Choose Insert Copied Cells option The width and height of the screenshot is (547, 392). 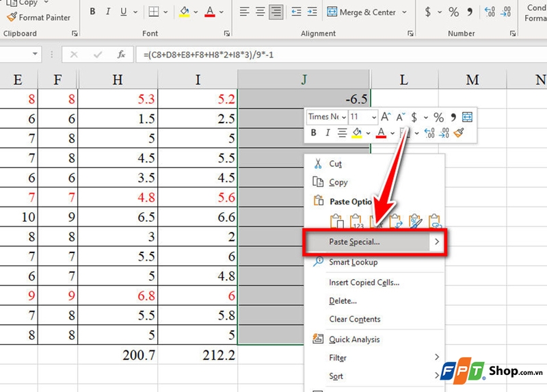(x=374, y=282)
